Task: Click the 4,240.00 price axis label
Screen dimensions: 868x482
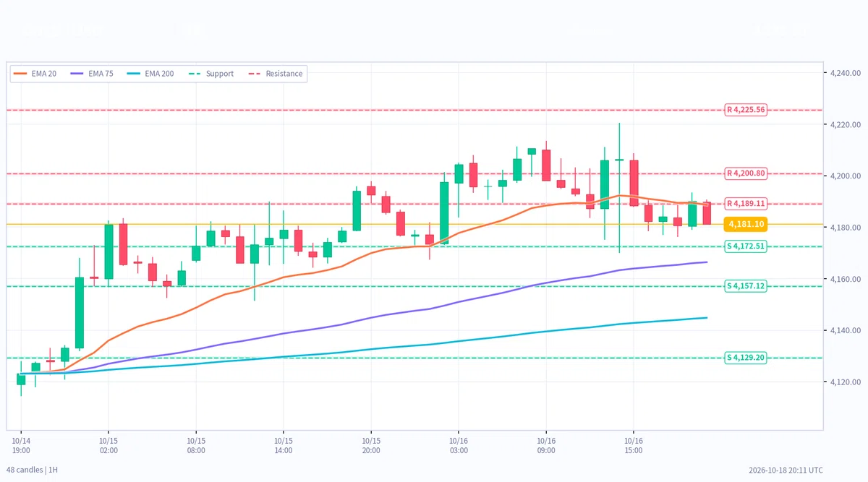Action: [845, 73]
